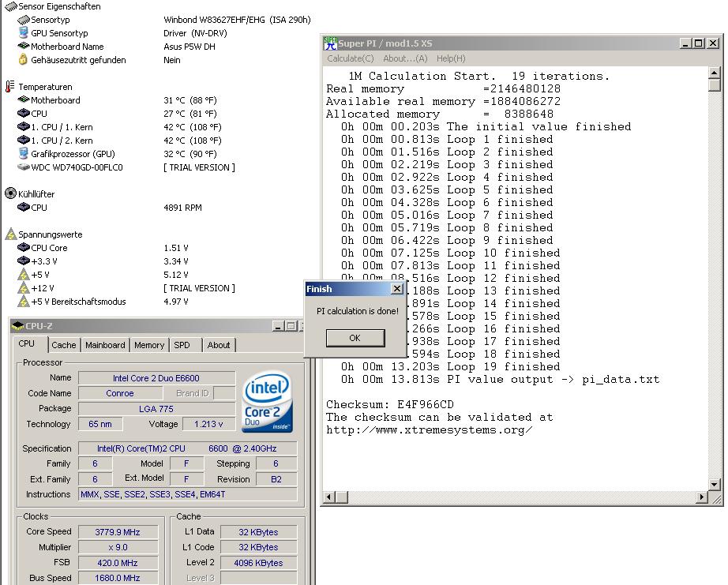
Task: Switch to the About tab in CPU-Z
Action: pos(218,345)
